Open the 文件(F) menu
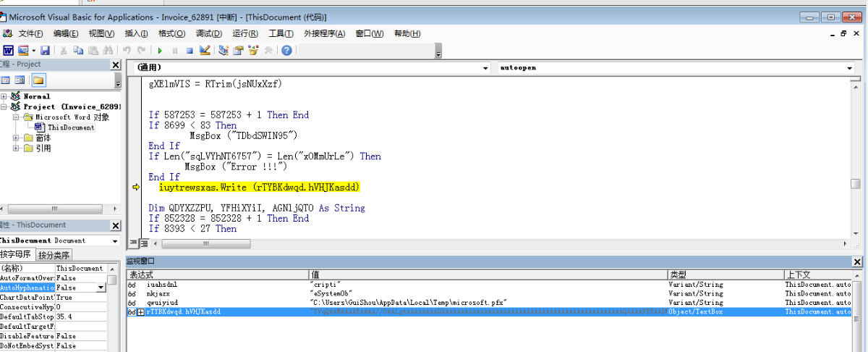868x352 pixels. point(31,33)
